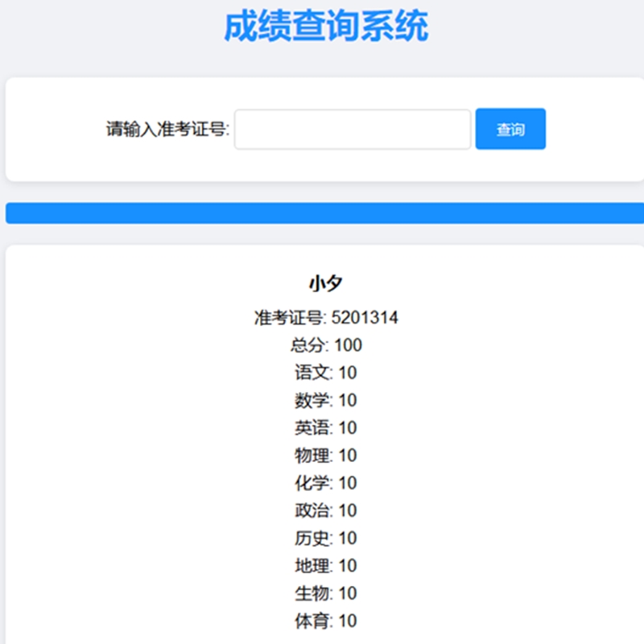Screen dimensions: 644x644
Task: Click the 请输入准考证号 label text
Action: 167,130
